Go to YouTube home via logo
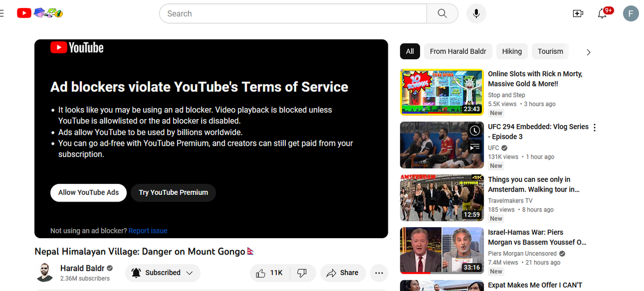Image resolution: width=644 pixels, height=291 pixels. [x=24, y=13]
